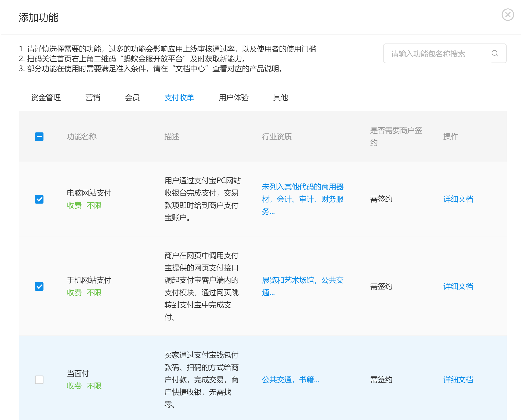This screenshot has height=420, width=521.
Task: Enable the 当面付 feature checkbox
Action: click(39, 380)
